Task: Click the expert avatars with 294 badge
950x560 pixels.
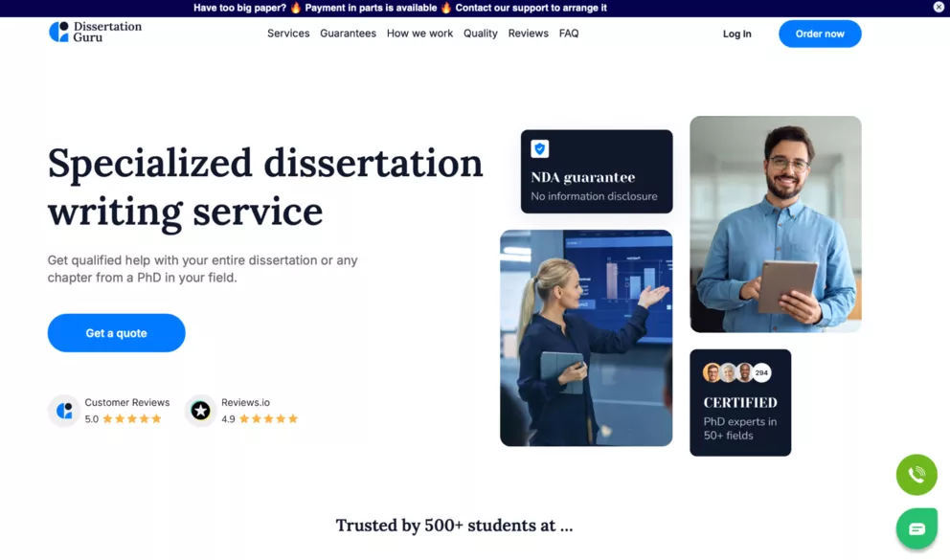Action: (x=736, y=373)
